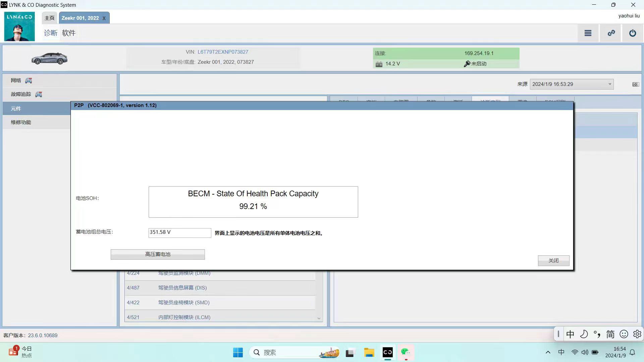
Task: Click the 关闭 button in dialog
Action: click(553, 261)
